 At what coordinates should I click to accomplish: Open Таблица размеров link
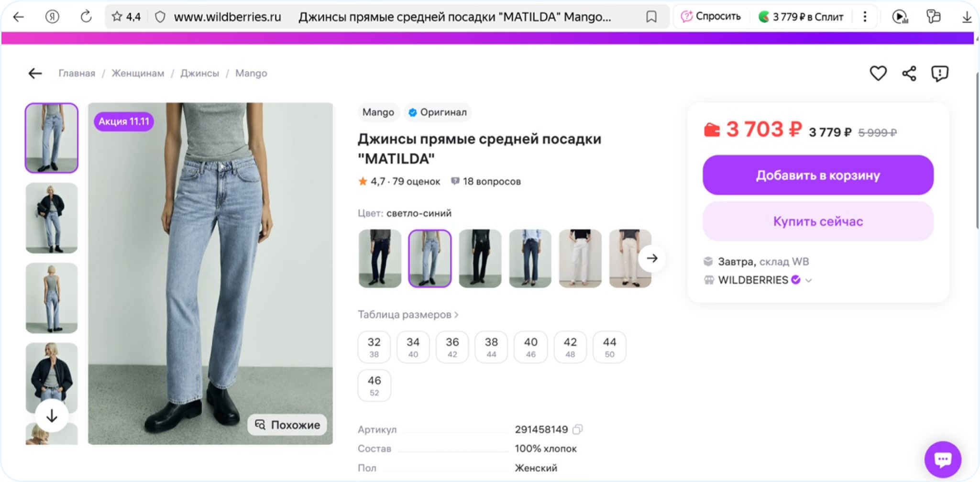pyautogui.click(x=408, y=315)
